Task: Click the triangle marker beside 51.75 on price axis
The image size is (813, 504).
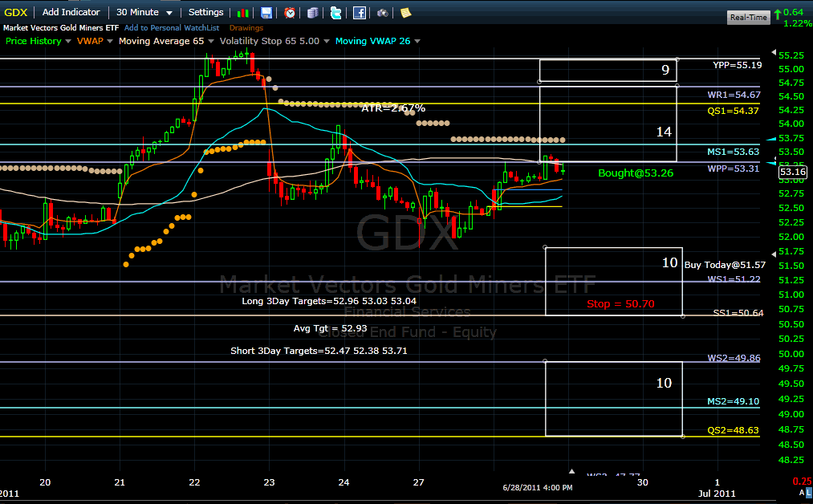Action: [774, 254]
